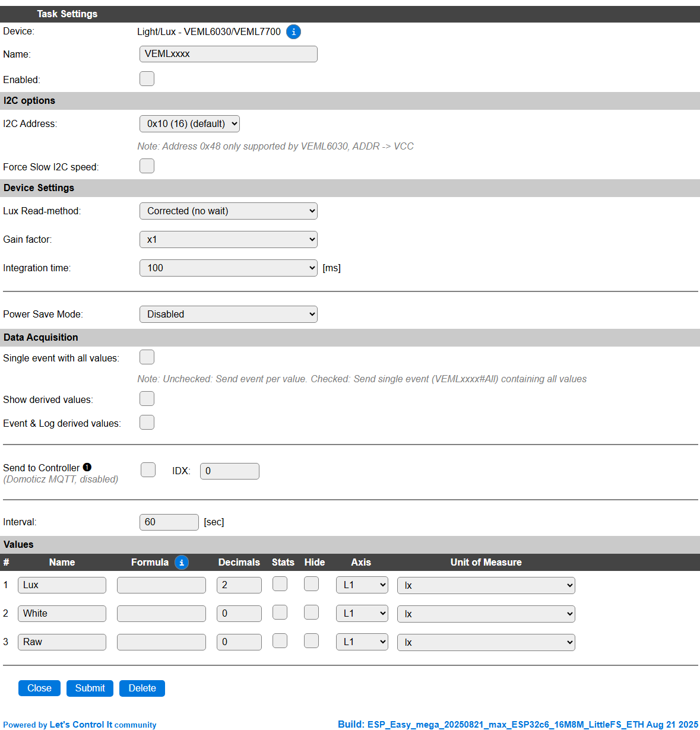Screen dimensions: 700x730
Task: Open Unit of Measure dropdown for Lux
Action: [486, 586]
